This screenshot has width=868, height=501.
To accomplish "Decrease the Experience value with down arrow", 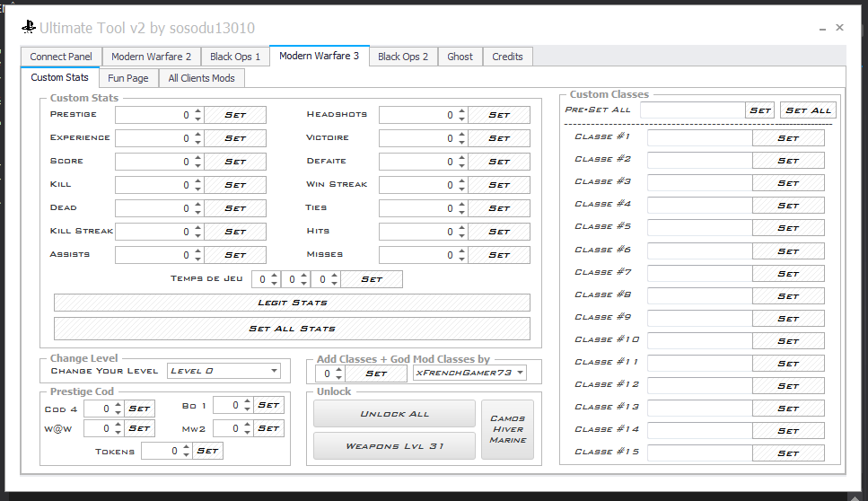I will click(x=197, y=142).
